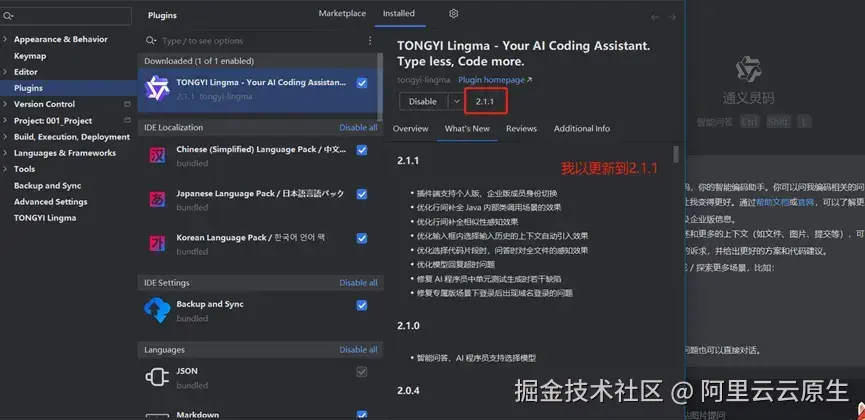
Task: Select Plugins in settings tree
Action: (28, 88)
